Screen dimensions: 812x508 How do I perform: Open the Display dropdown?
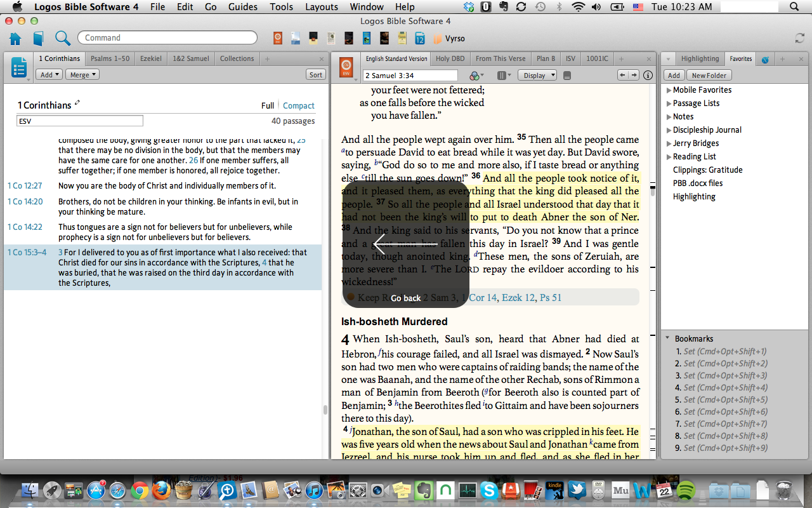[537, 75]
